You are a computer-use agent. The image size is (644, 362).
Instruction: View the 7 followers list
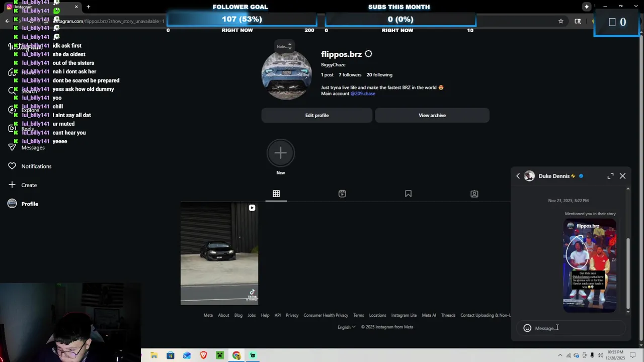350,75
